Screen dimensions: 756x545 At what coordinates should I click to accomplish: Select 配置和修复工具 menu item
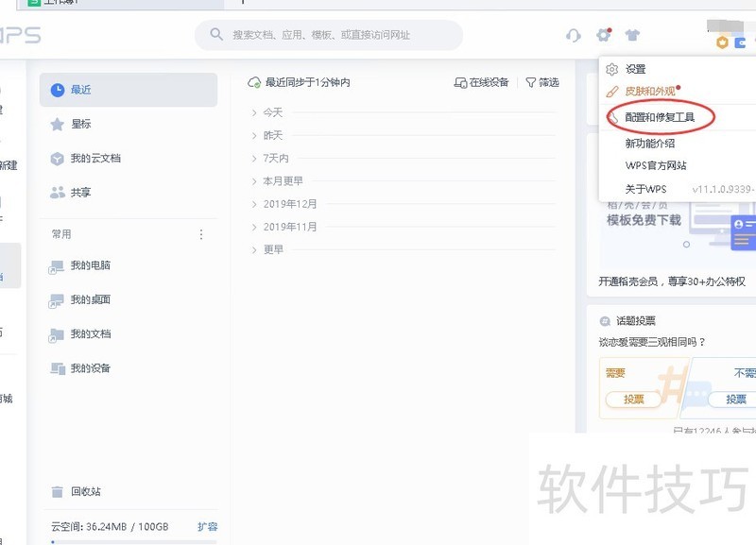(x=660, y=117)
